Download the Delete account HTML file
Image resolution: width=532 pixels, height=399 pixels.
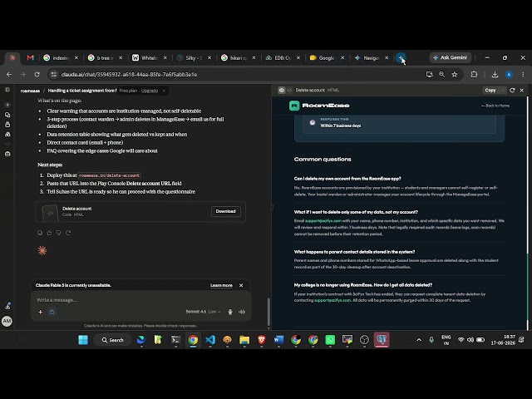(225, 211)
